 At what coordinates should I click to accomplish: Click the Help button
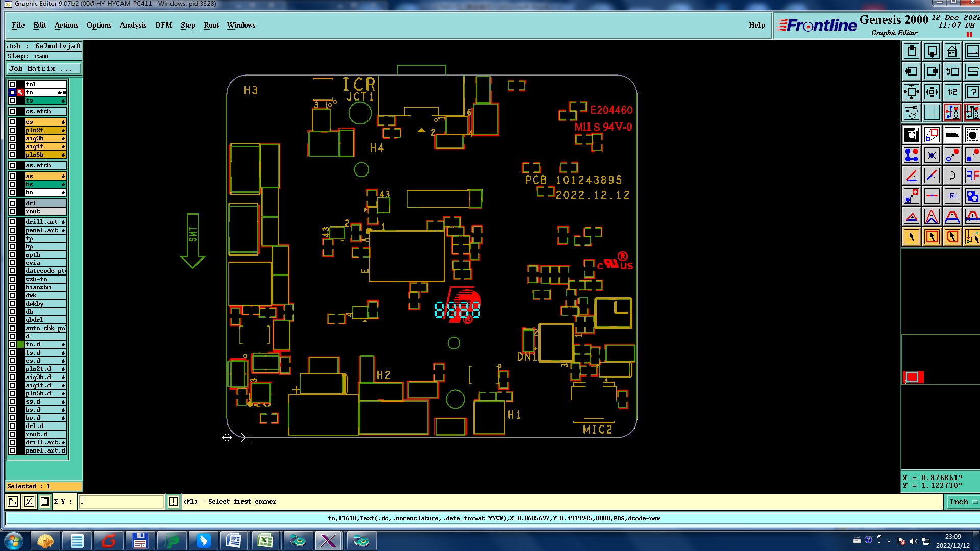tap(756, 25)
